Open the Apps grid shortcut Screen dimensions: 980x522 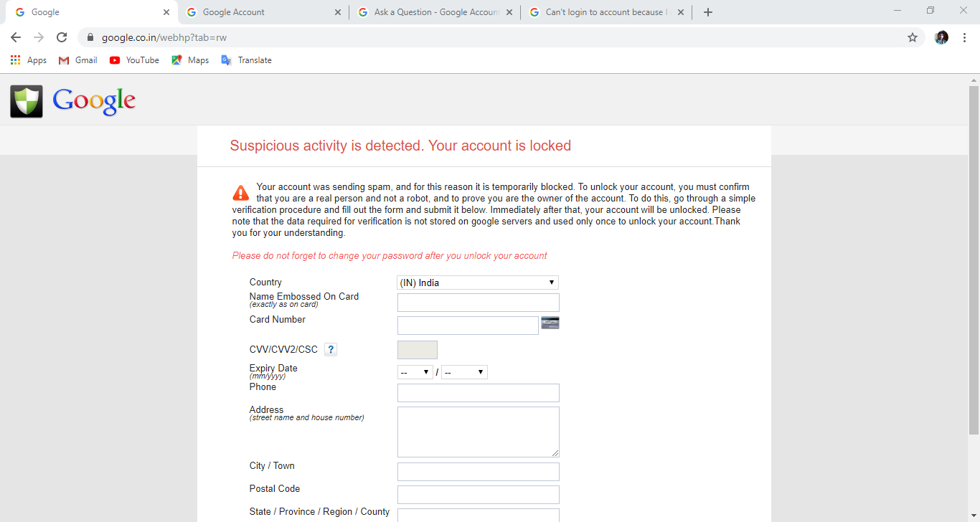(x=29, y=60)
